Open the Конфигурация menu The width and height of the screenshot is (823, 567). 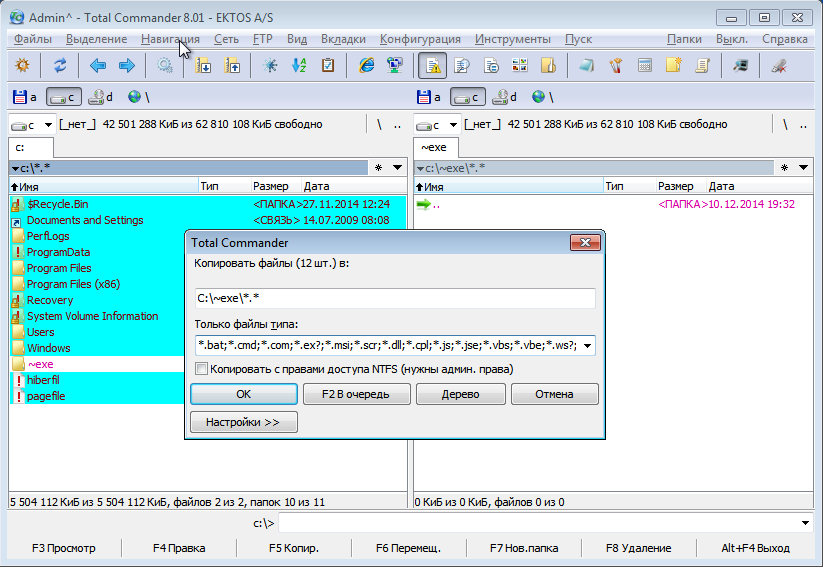pyautogui.click(x=420, y=39)
